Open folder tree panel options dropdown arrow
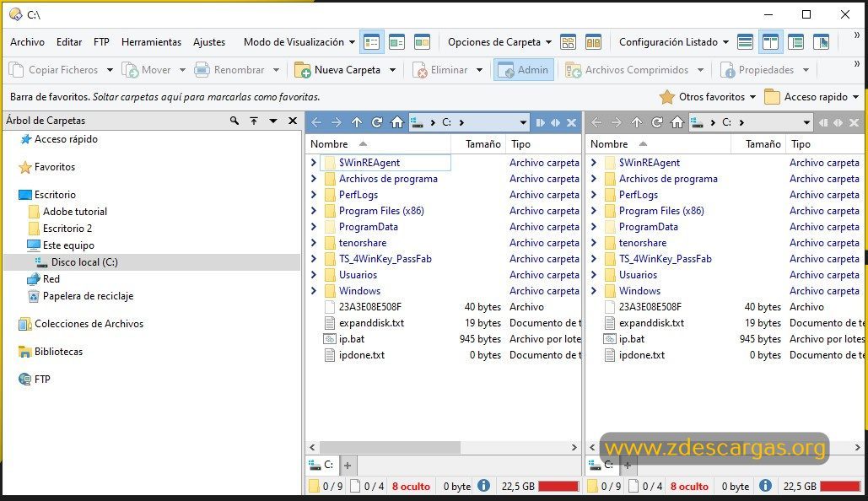This screenshot has height=501, width=868. [x=273, y=120]
